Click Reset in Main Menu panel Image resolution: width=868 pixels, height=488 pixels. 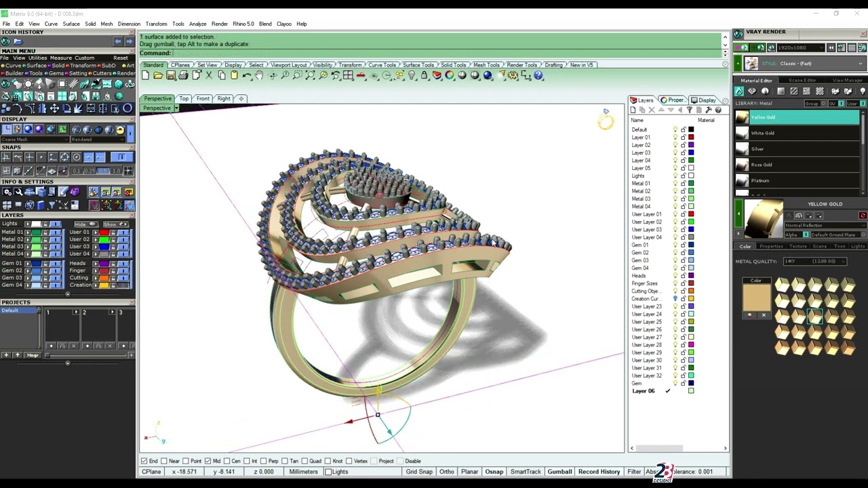[x=121, y=58]
